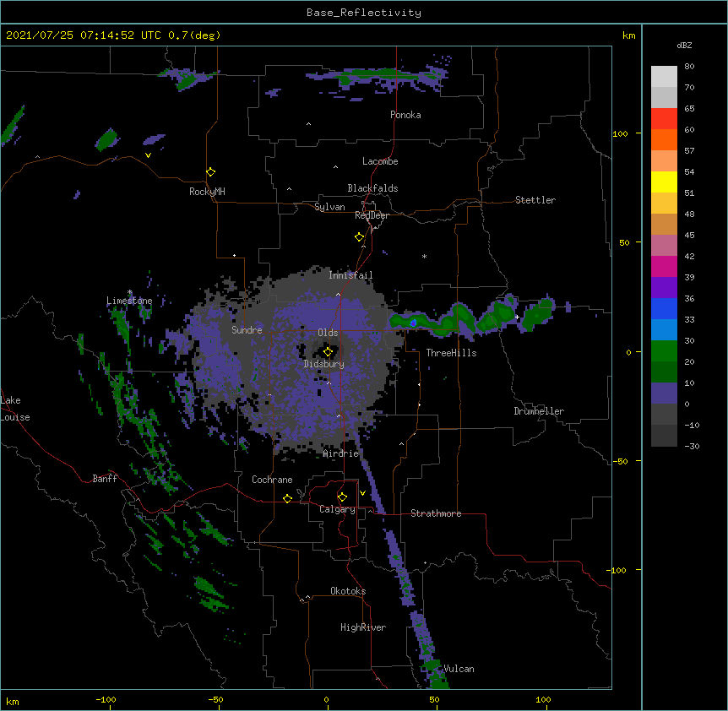Image resolution: width=728 pixels, height=711 pixels.
Task: Click the yellow diamond marker below Cochrane
Action: coord(287,498)
